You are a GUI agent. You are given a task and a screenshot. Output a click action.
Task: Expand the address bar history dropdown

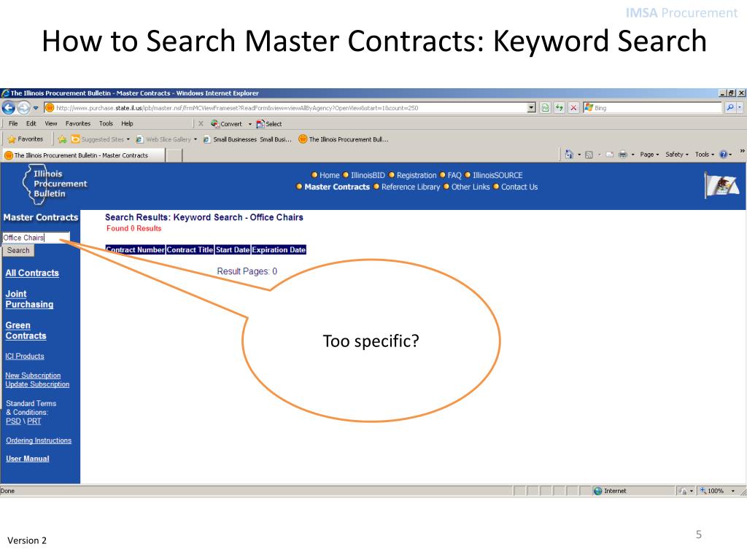point(532,108)
